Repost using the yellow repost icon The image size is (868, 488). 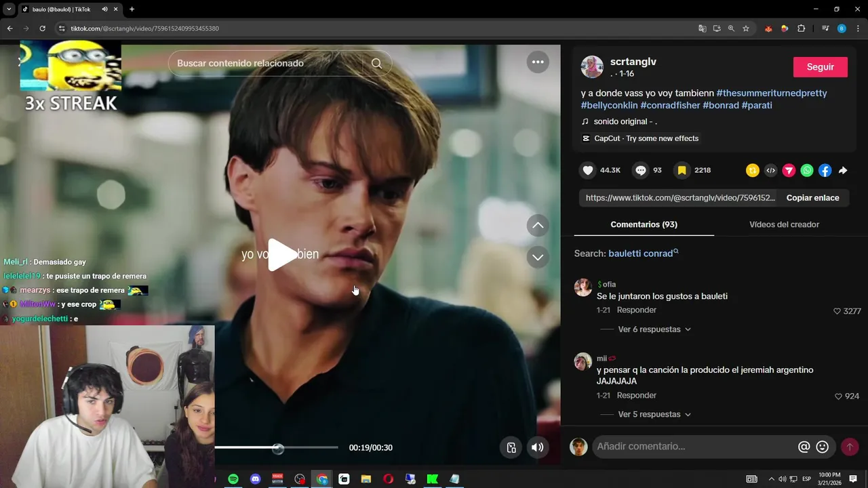coord(753,171)
